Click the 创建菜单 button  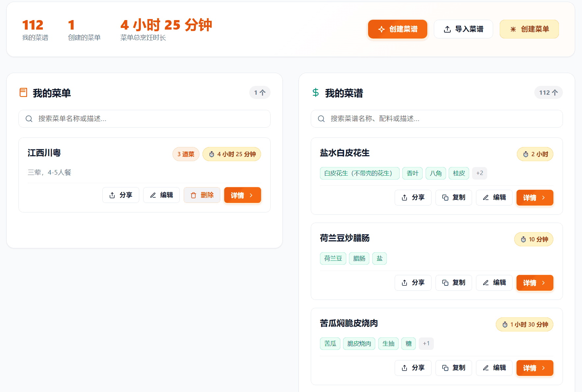pos(529,29)
